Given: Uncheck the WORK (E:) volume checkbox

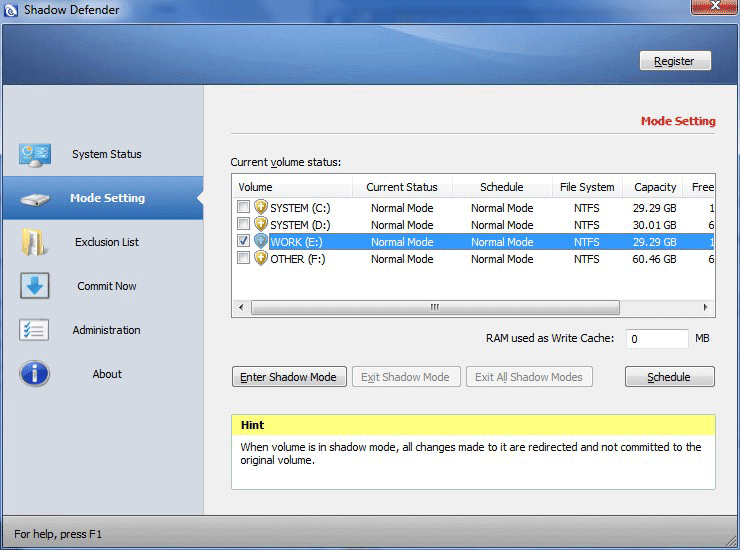Looking at the screenshot, I should pos(243,242).
